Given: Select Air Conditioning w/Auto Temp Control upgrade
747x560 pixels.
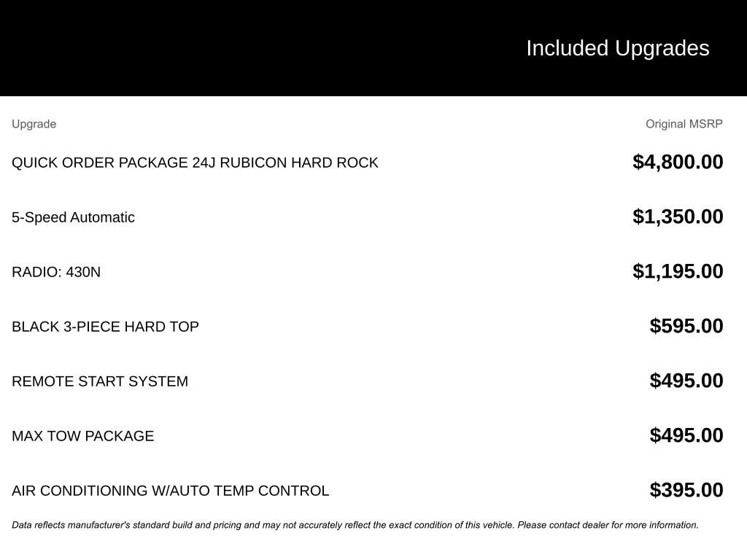Looking at the screenshot, I should pyautogui.click(x=170, y=491).
